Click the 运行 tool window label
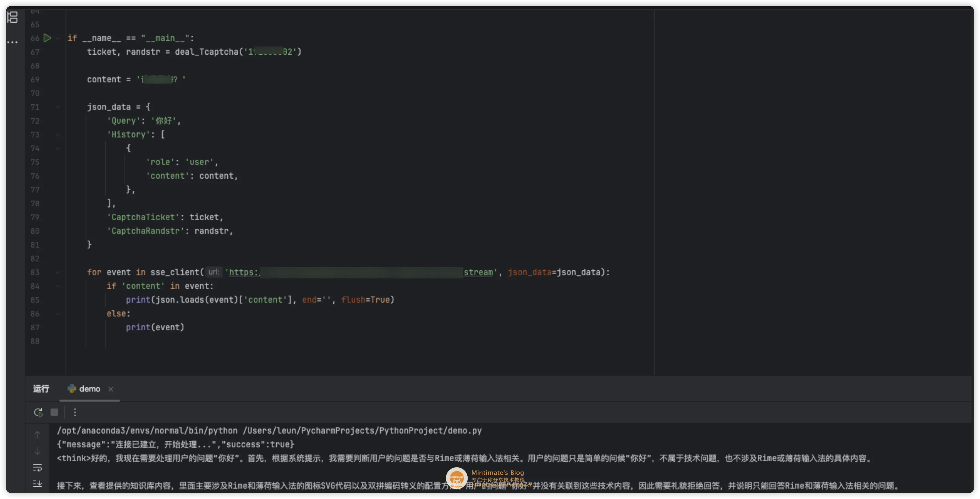 41,389
